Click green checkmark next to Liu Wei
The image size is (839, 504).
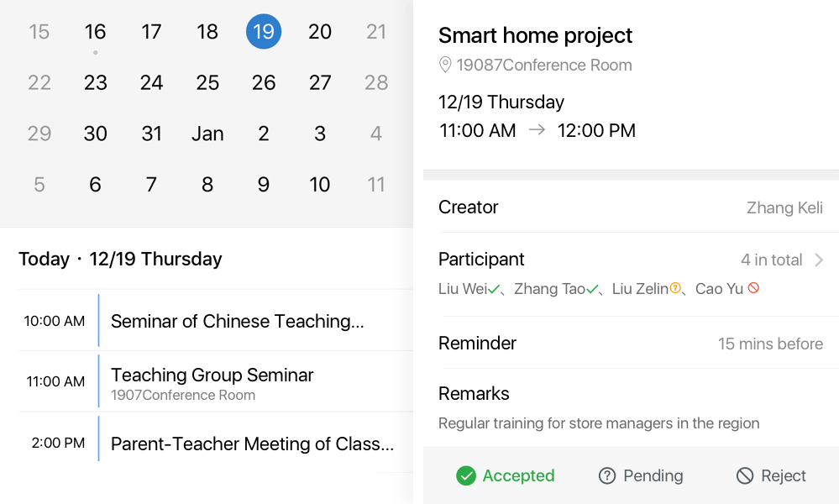(495, 289)
